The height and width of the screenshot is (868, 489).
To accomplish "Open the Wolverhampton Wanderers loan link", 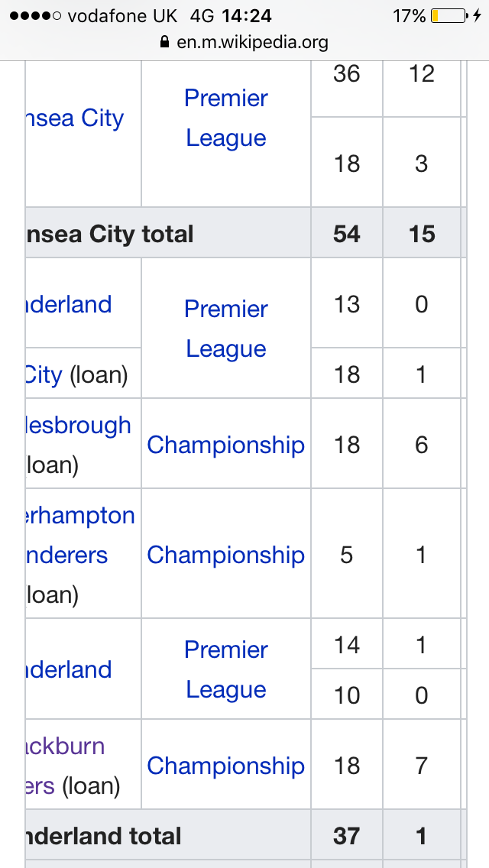I will coord(80,535).
